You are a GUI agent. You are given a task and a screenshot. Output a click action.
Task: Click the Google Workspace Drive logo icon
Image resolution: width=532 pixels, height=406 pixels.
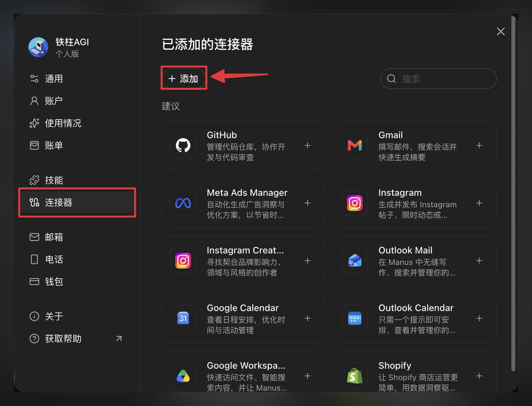pos(183,376)
